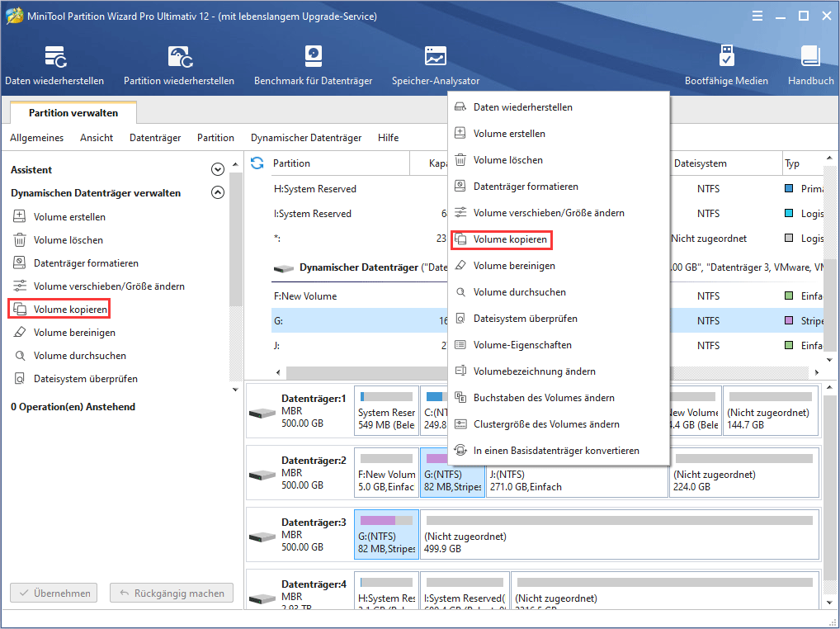The width and height of the screenshot is (840, 629).
Task: Open the Hilfe menu
Action: 388,138
